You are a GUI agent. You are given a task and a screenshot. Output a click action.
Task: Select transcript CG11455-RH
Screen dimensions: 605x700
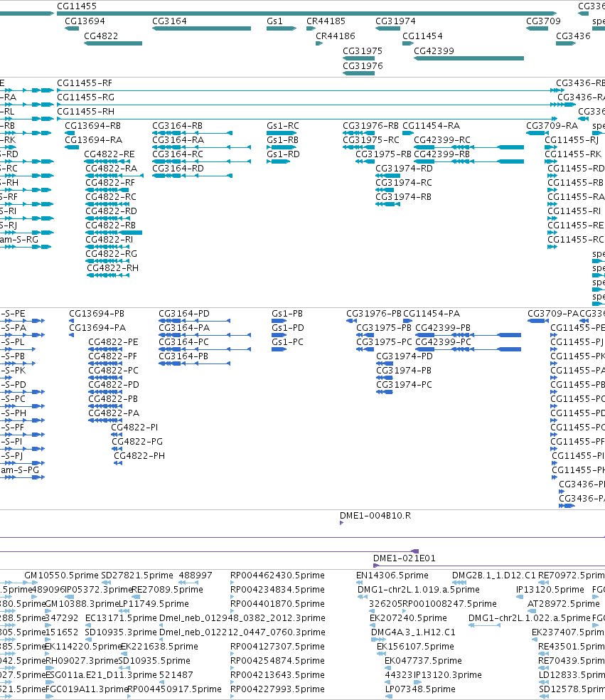(85, 112)
